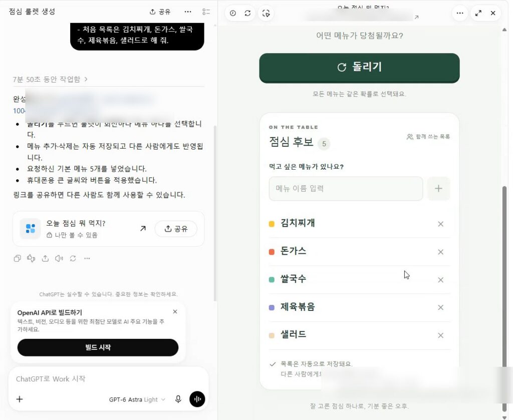Dismiss the OpenAI API promo card
The width and height of the screenshot is (513, 420).
tap(175, 312)
